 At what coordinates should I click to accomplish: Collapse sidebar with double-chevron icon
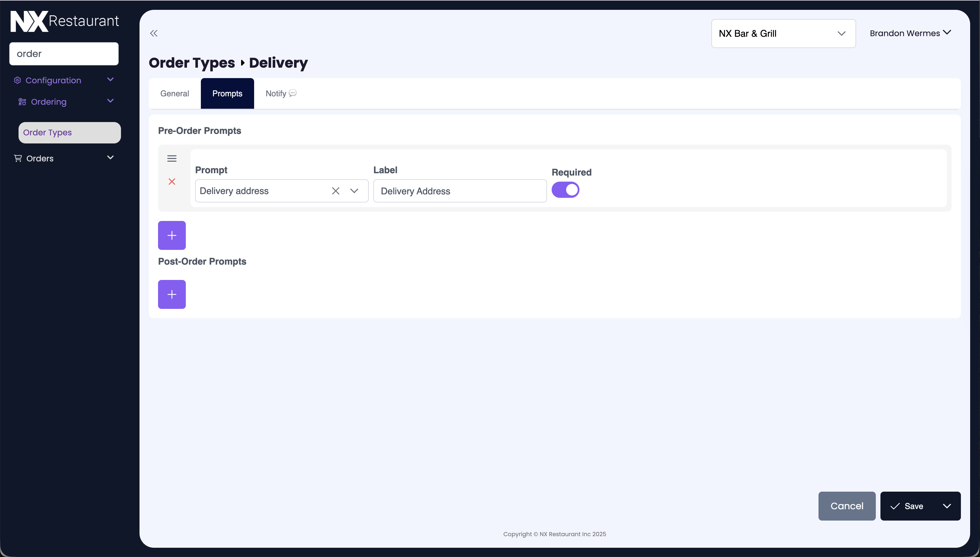point(153,33)
